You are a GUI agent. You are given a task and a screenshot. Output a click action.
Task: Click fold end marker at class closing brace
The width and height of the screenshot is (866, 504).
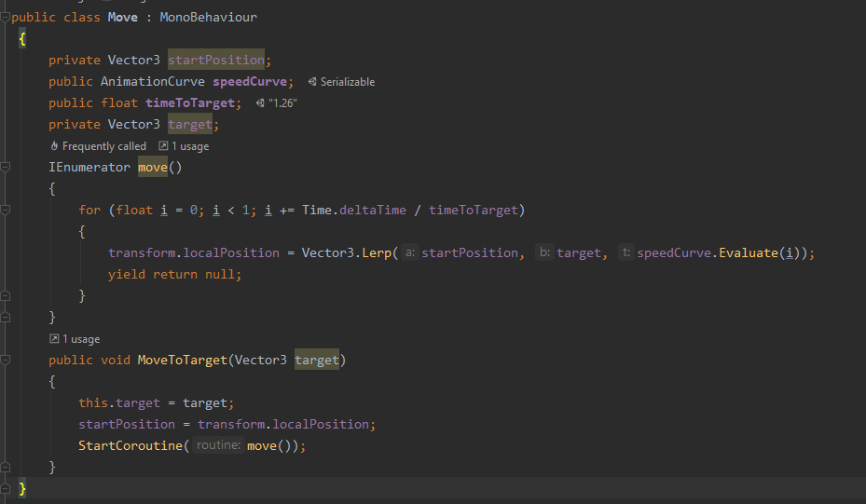pos(5,488)
